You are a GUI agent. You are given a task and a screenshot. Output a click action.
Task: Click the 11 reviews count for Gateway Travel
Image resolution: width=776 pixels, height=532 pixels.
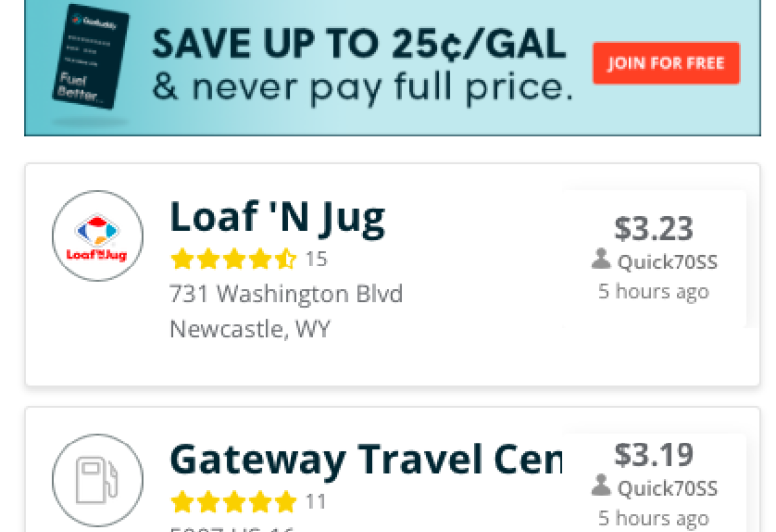click(x=316, y=502)
